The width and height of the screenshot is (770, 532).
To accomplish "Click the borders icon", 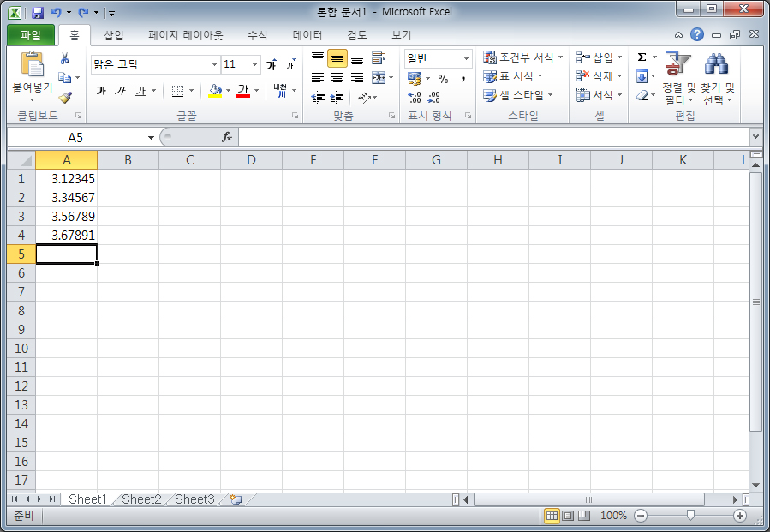I will click(x=177, y=91).
